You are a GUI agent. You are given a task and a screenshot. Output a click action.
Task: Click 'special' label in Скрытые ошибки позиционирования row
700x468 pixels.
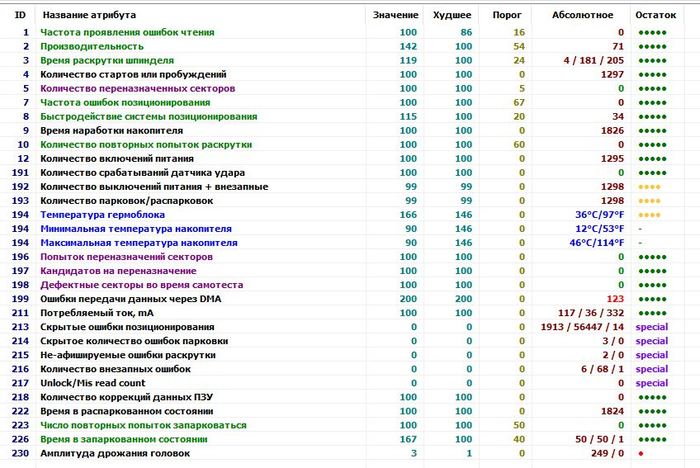[651, 327]
